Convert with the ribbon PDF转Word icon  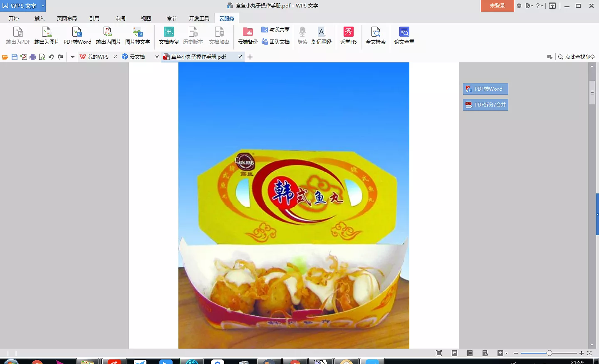point(77,36)
